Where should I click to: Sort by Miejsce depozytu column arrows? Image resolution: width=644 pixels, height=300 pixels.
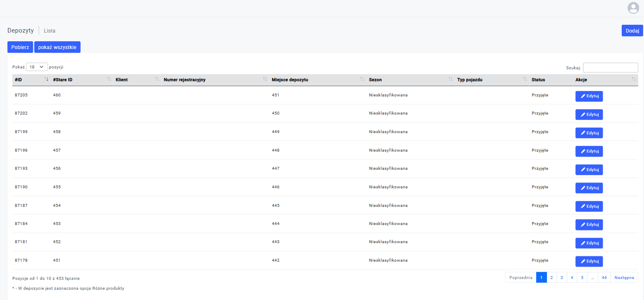coord(362,80)
